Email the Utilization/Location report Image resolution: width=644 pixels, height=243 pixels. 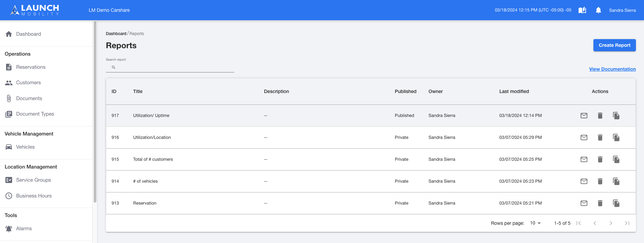pyautogui.click(x=584, y=138)
